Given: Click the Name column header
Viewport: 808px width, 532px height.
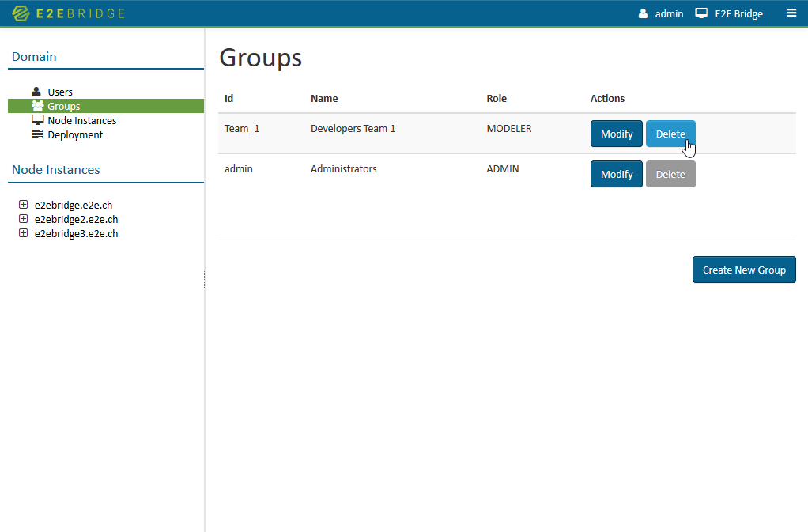Looking at the screenshot, I should coord(324,98).
